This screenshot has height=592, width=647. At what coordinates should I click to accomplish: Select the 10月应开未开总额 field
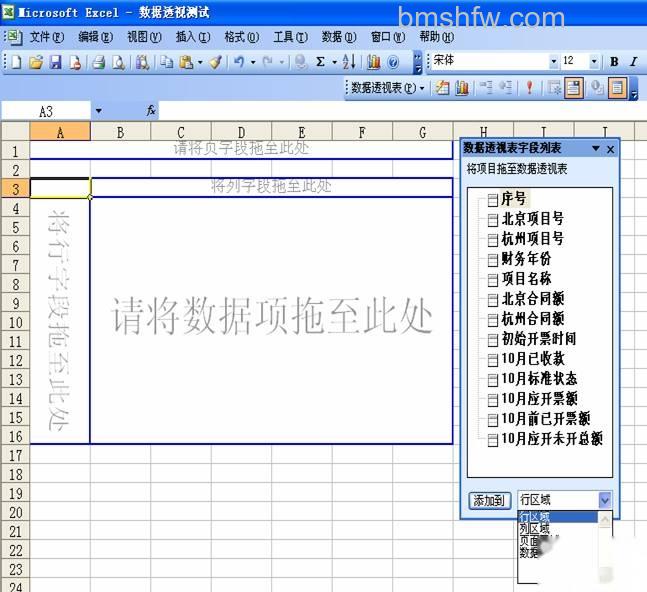pos(552,439)
